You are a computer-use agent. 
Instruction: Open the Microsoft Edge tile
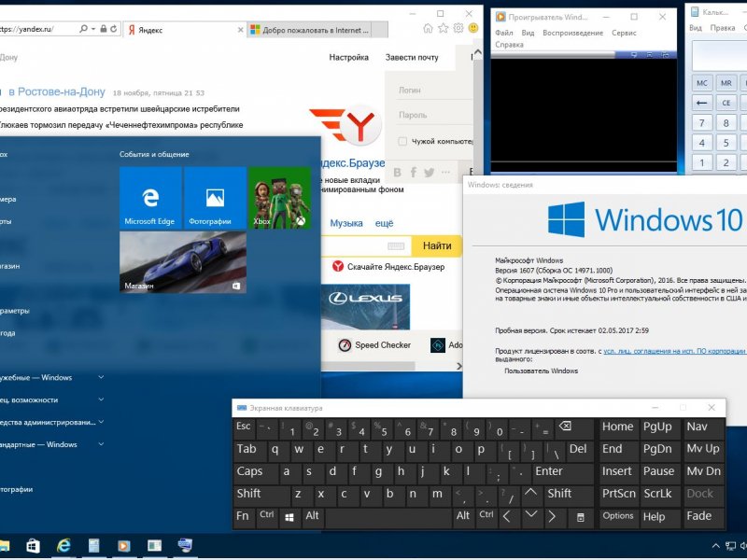150,198
